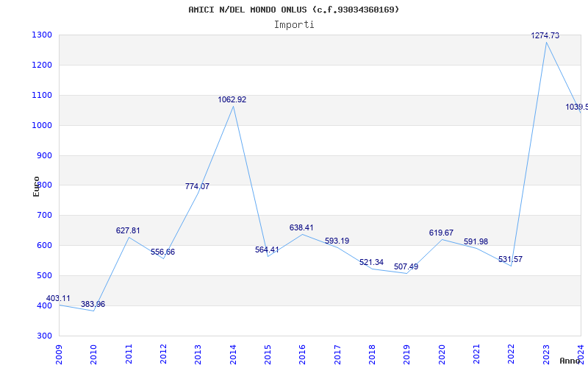Select the 774.07 data label

197,186
